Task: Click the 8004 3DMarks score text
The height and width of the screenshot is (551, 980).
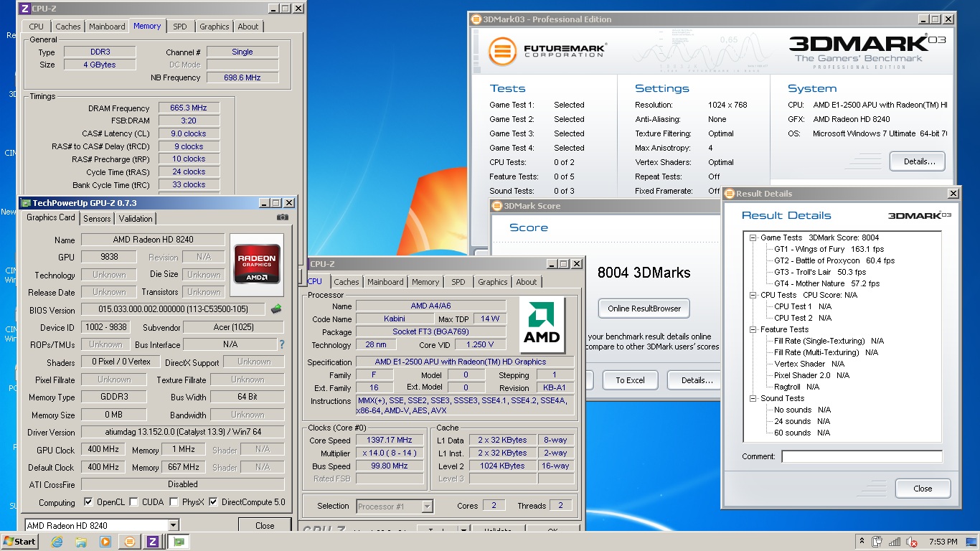Action: (x=644, y=273)
